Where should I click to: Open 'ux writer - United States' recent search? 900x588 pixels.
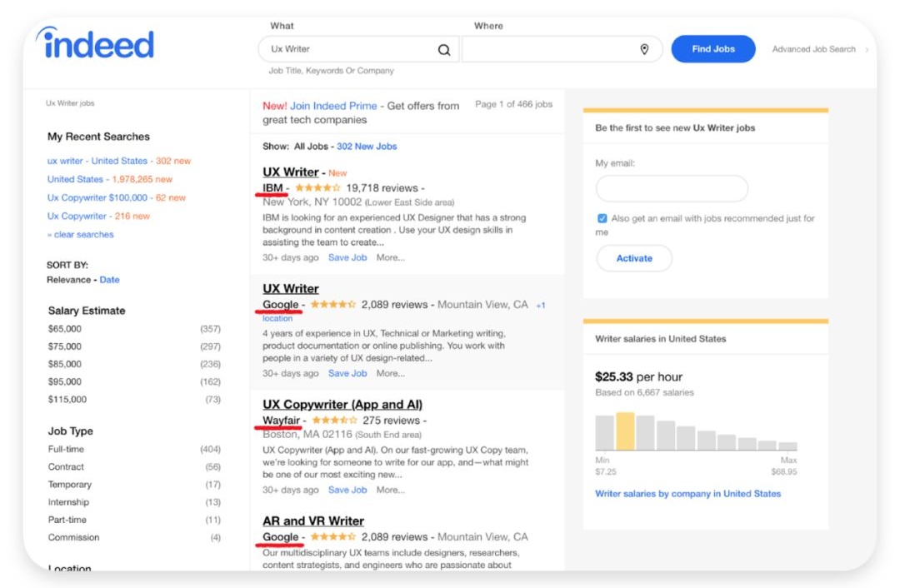(x=119, y=162)
